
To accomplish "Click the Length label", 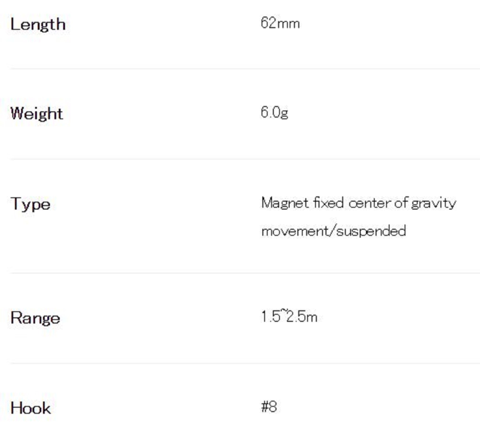I will click(x=38, y=24).
